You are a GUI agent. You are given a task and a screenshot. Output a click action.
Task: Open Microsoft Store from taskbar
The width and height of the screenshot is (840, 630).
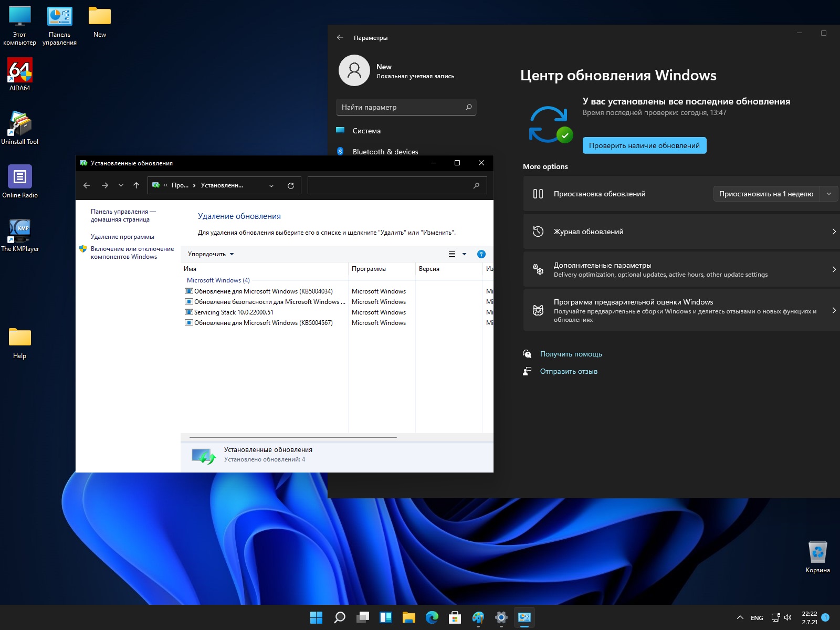[455, 617]
